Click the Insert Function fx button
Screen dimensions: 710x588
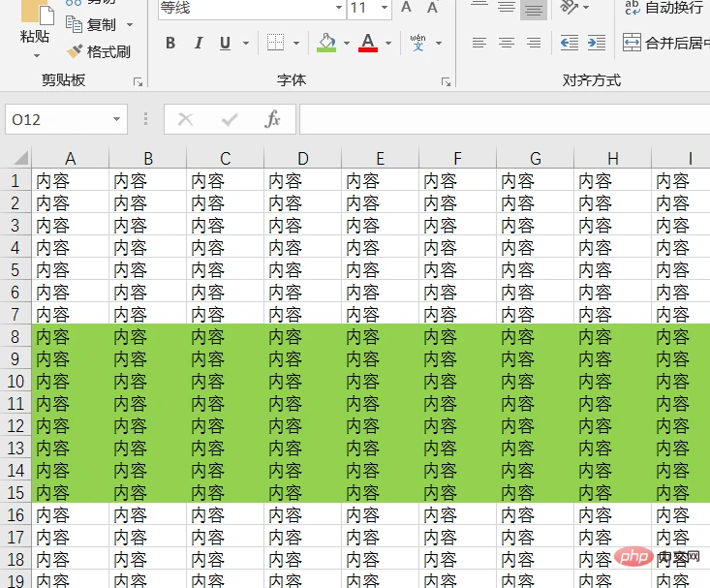272,119
